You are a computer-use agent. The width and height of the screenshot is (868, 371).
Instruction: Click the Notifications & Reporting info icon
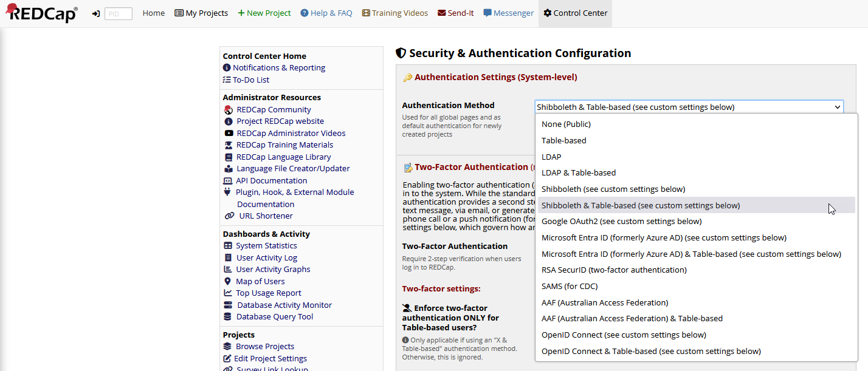227,68
